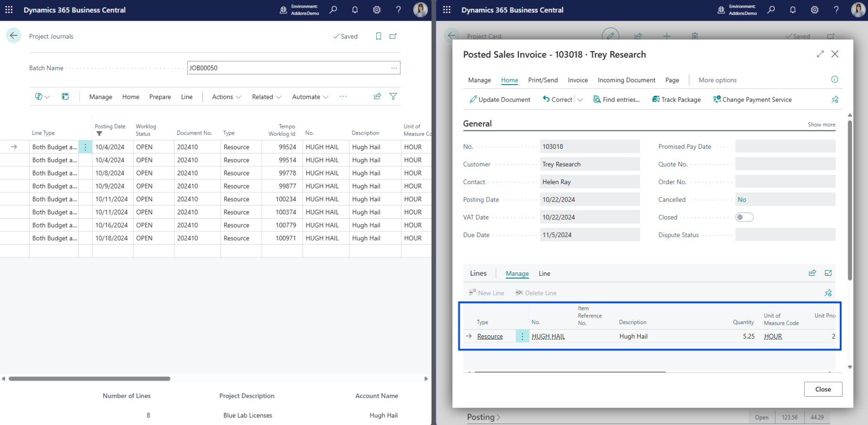Click horizontal scrollbar in Project Journals grid

point(90,379)
